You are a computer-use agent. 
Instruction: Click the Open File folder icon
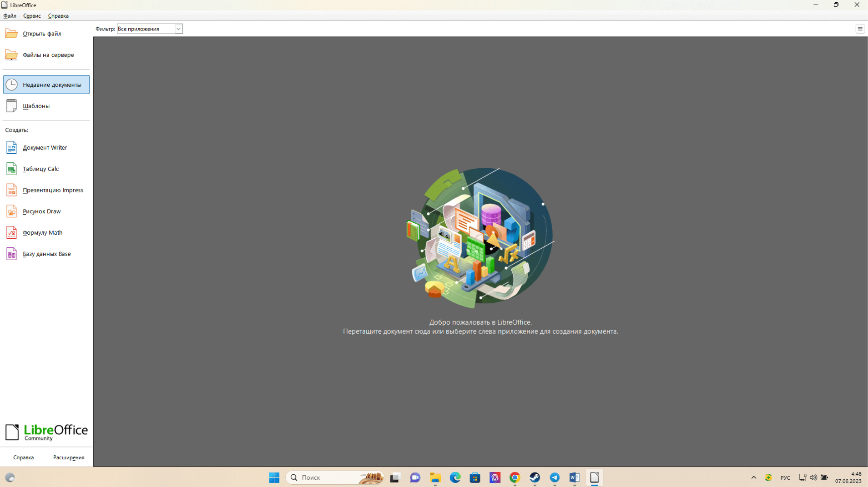point(11,34)
